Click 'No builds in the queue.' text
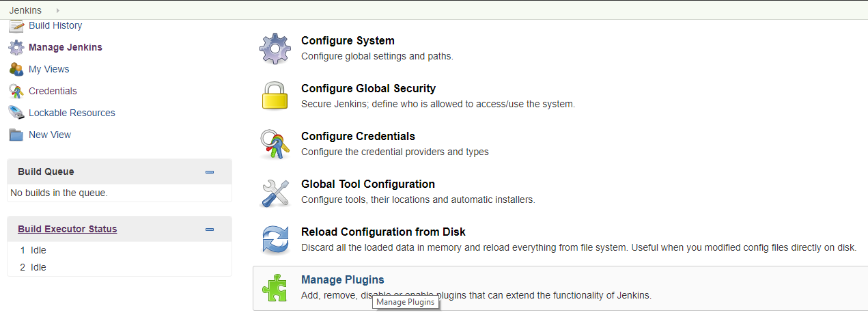Screen dimensions: 868x317 (x=59, y=193)
